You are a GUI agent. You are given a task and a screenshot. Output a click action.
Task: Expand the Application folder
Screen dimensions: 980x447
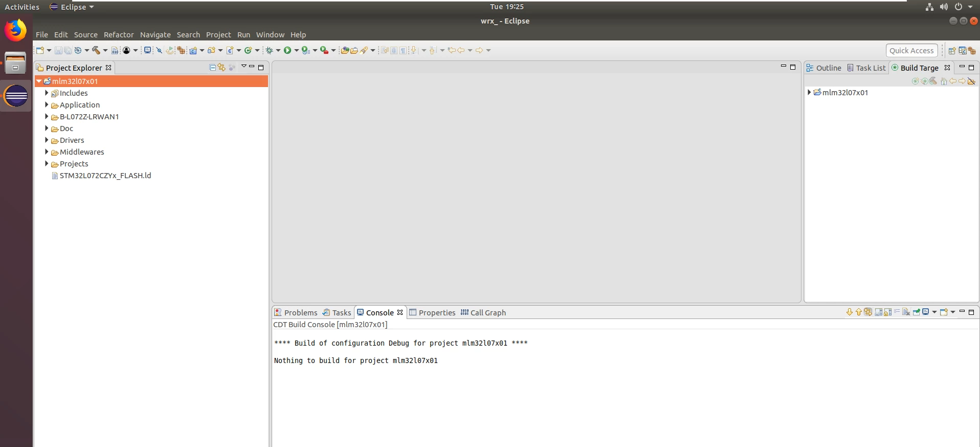pyautogui.click(x=47, y=105)
